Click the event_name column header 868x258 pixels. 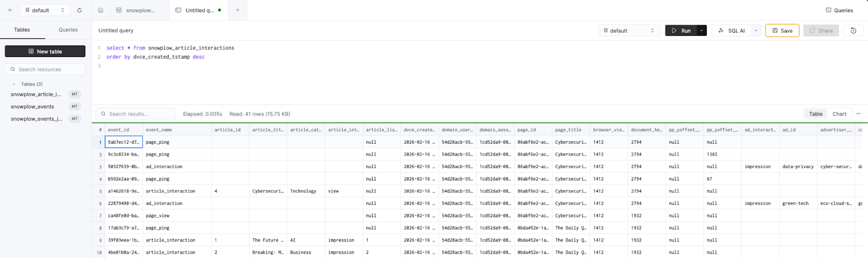click(177, 130)
